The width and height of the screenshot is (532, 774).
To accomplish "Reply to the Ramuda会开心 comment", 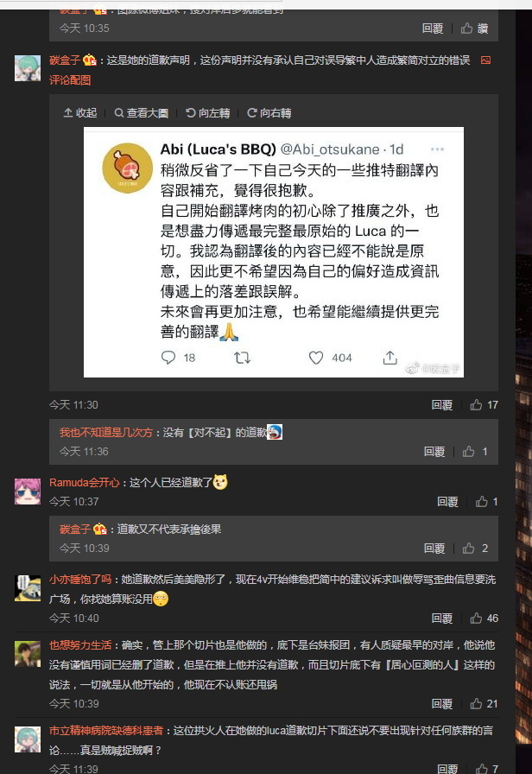I will point(447,502).
